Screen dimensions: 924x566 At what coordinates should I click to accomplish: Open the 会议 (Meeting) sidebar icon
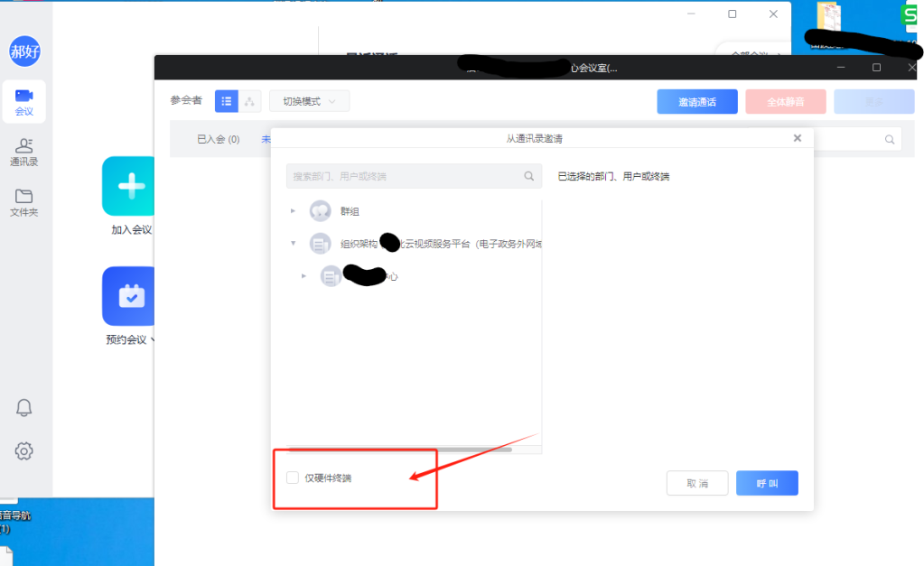[x=24, y=101]
